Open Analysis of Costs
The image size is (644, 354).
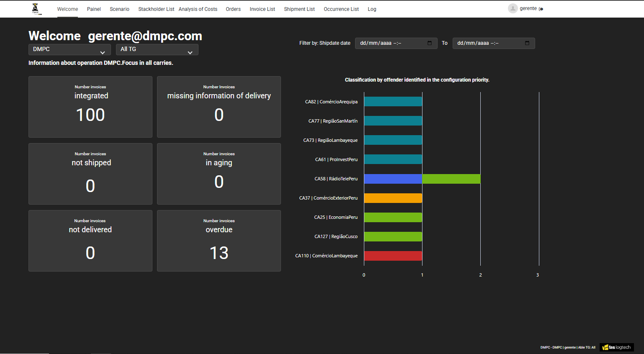tap(198, 9)
